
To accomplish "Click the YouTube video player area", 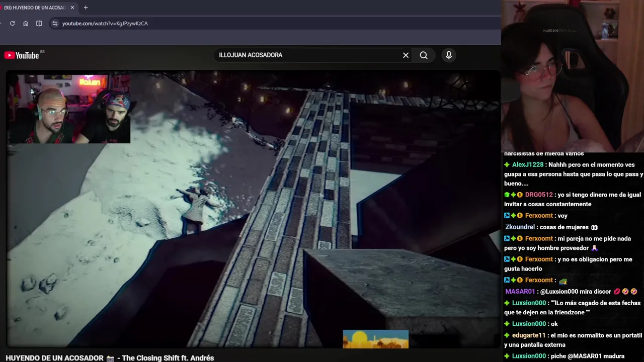I will [253, 209].
